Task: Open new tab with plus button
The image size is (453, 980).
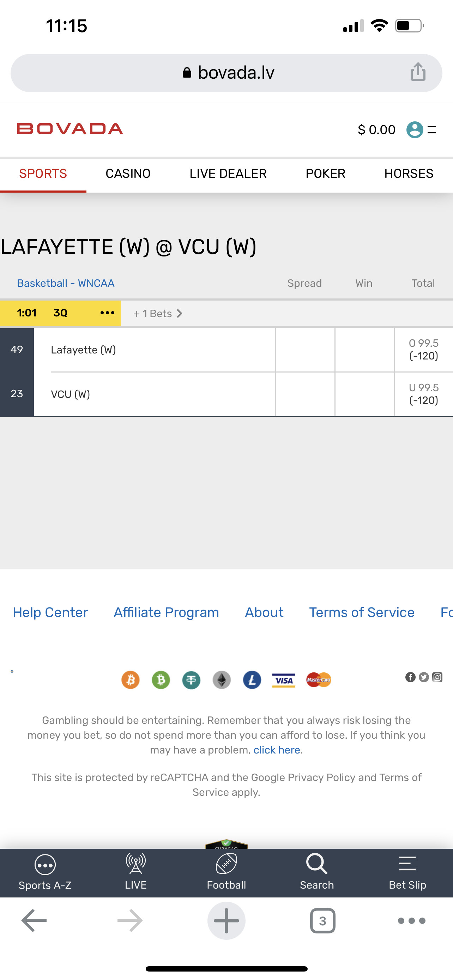Action: pyautogui.click(x=226, y=921)
